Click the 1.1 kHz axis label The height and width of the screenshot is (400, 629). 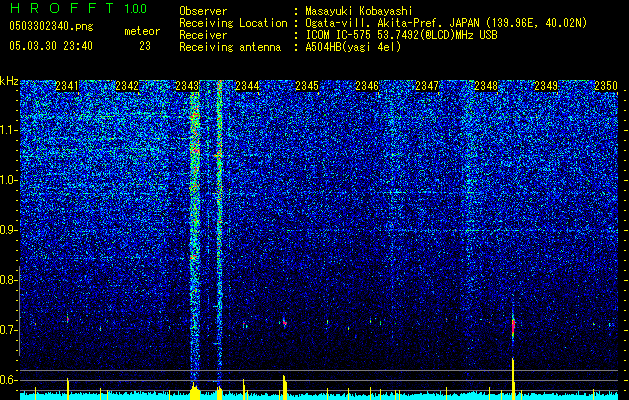point(8,130)
